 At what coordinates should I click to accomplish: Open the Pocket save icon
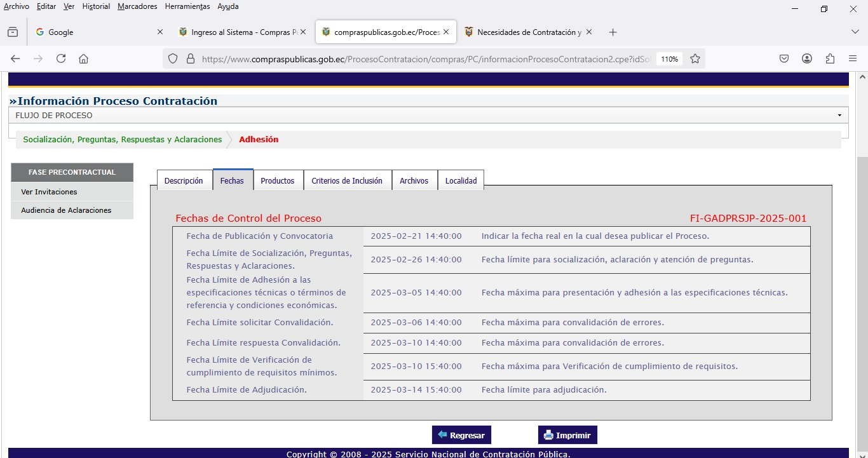pos(784,58)
